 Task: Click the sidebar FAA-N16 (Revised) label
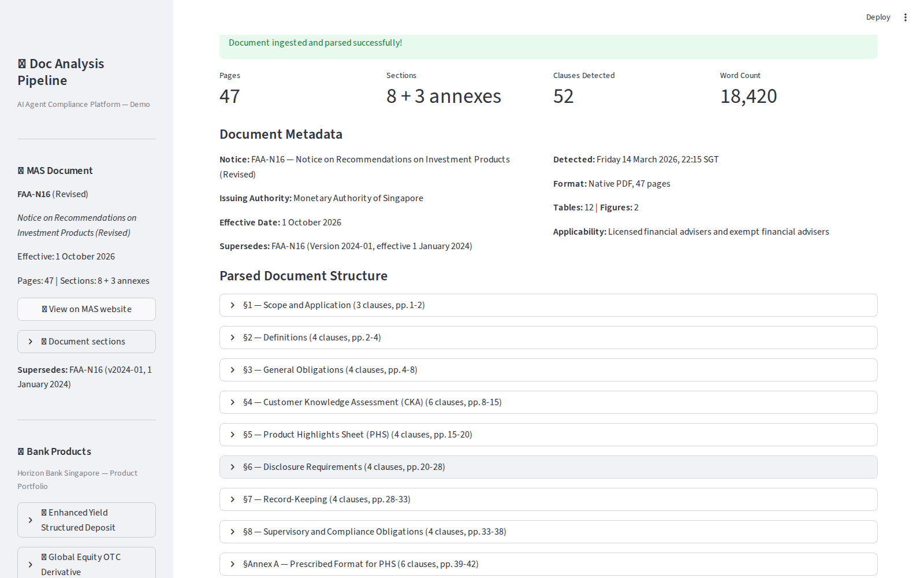53,194
